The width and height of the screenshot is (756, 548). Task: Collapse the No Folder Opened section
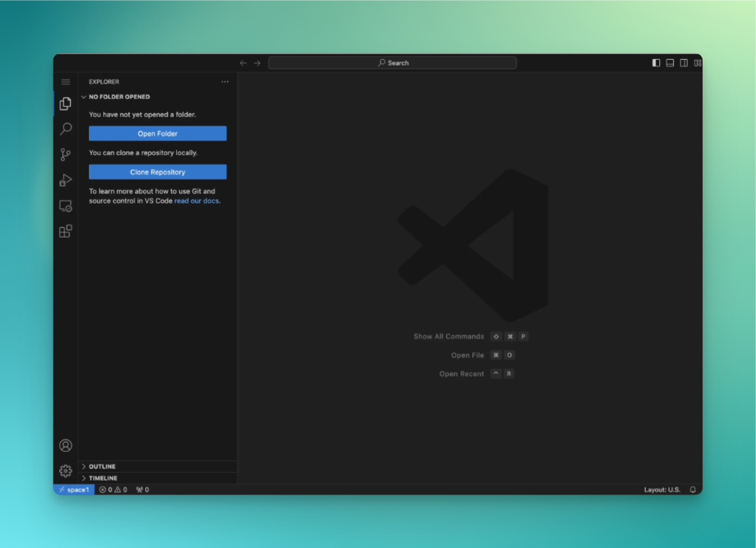click(157, 97)
